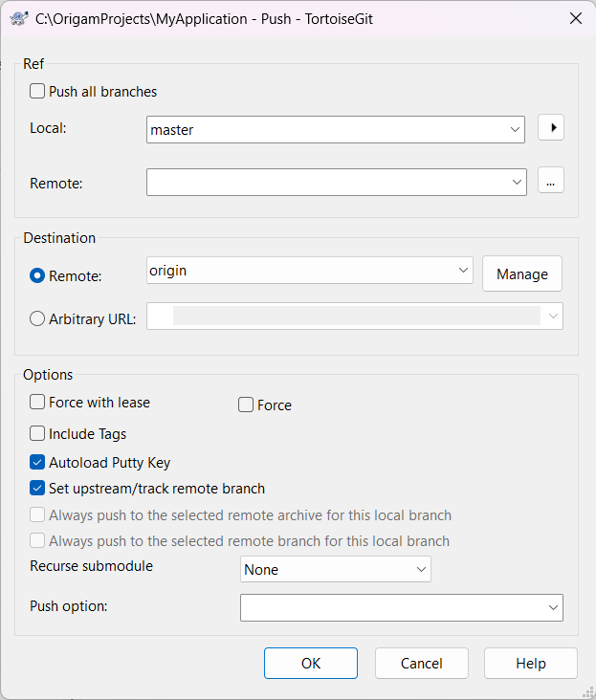Click the Manage remotes button
The image size is (596, 700).
click(521, 273)
